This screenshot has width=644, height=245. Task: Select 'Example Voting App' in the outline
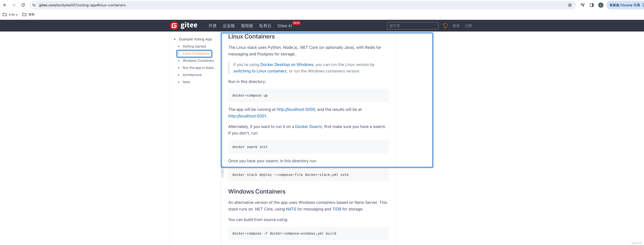(x=195, y=39)
